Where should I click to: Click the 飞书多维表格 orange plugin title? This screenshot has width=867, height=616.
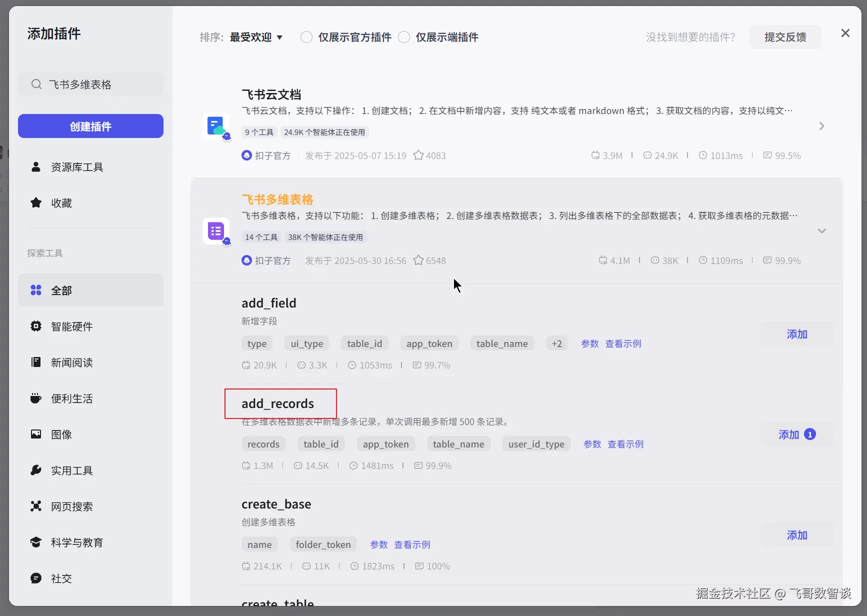coord(277,199)
